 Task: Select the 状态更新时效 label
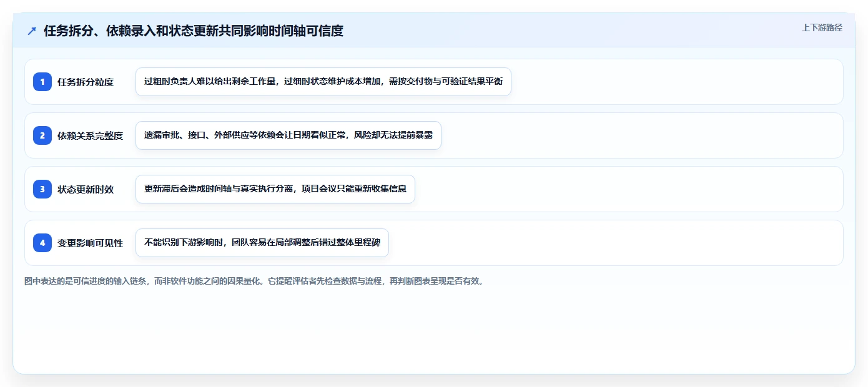[x=86, y=189]
